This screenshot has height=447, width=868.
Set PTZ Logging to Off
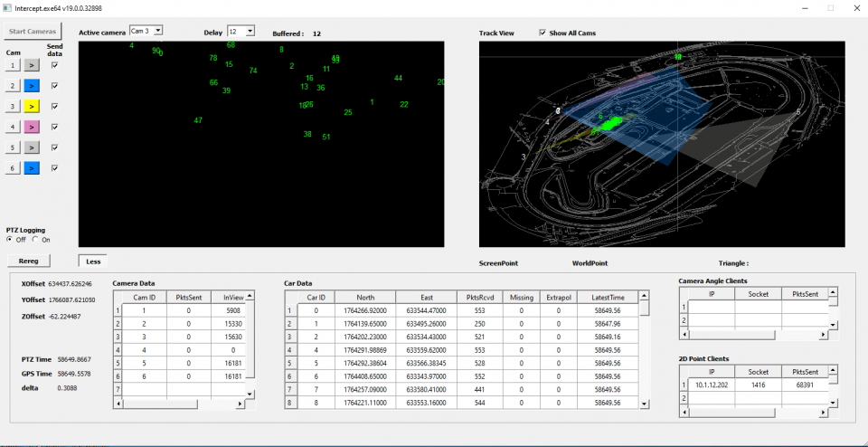9,239
